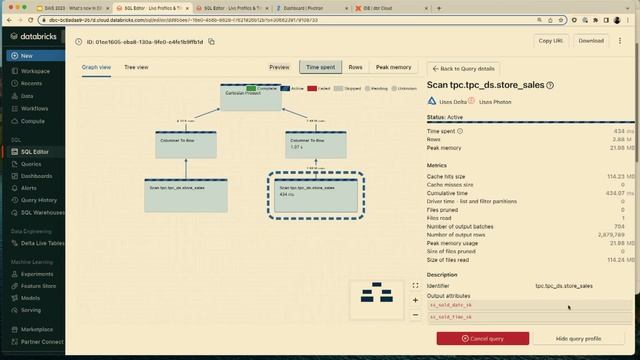Viewport: 640px width, 360px height.
Task: Reload the page in the browser
Action: (30, 20)
